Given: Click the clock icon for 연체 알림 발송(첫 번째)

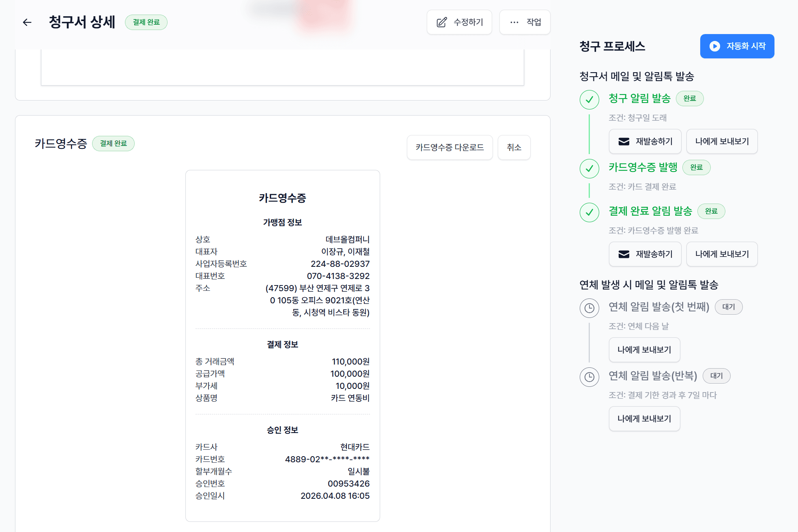Looking at the screenshot, I should (x=589, y=308).
